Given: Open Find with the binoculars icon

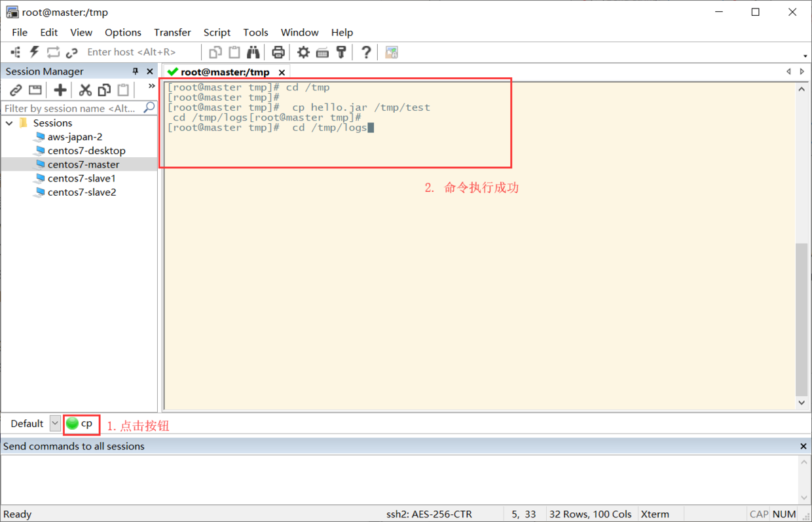Looking at the screenshot, I should coord(253,52).
